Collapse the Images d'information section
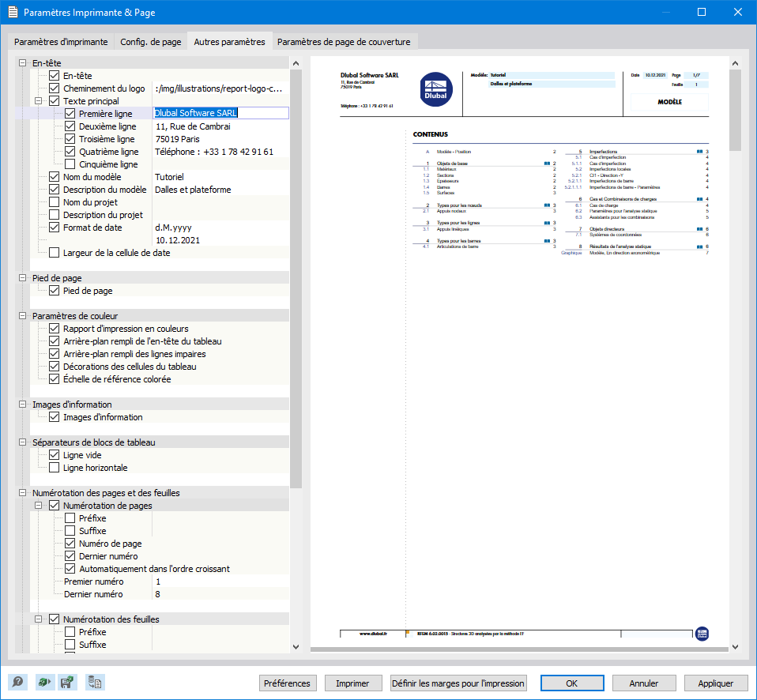757x700 pixels. pyautogui.click(x=22, y=404)
